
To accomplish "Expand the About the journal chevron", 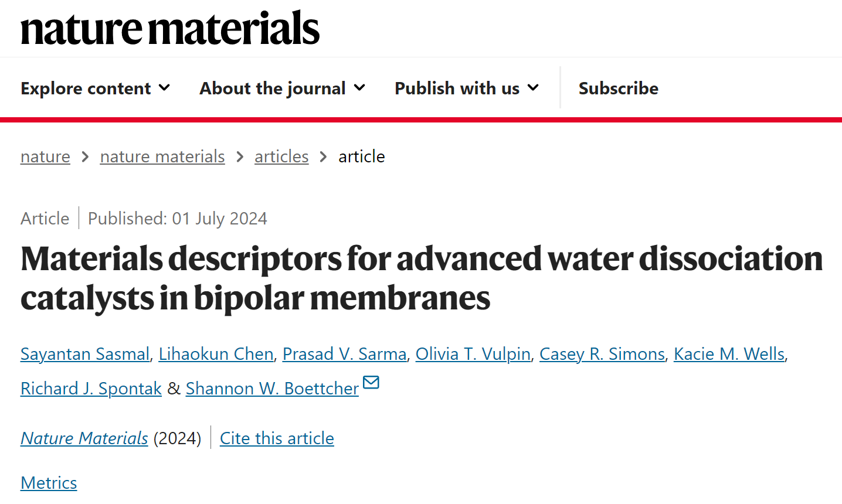I will coord(360,88).
